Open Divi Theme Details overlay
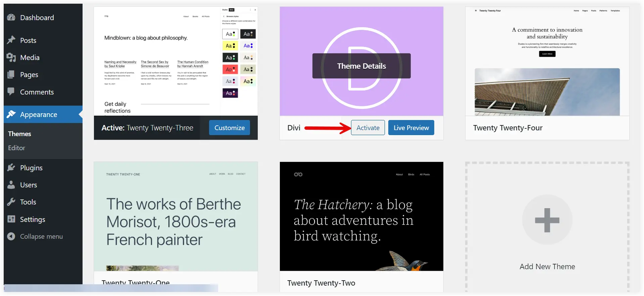The width and height of the screenshot is (644, 296). [361, 66]
